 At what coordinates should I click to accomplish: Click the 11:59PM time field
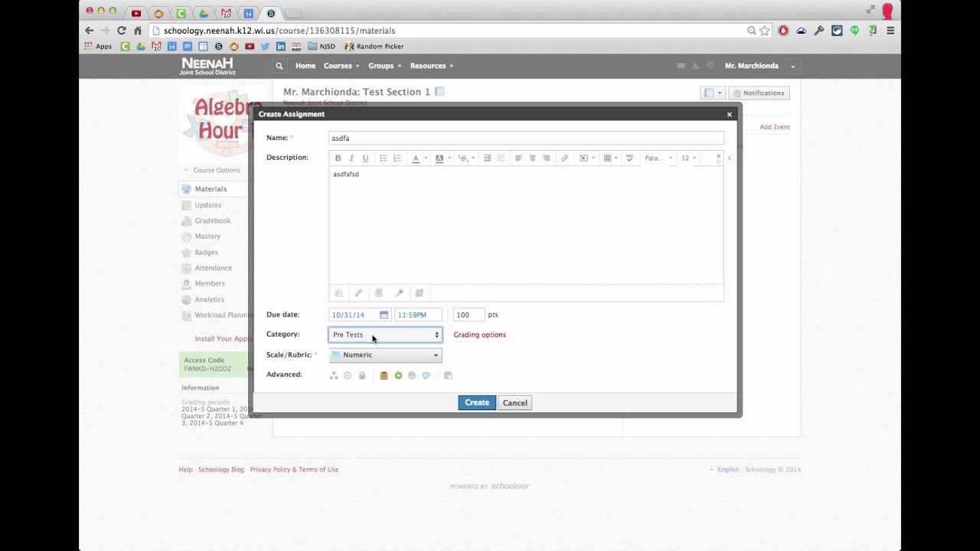pyautogui.click(x=418, y=315)
